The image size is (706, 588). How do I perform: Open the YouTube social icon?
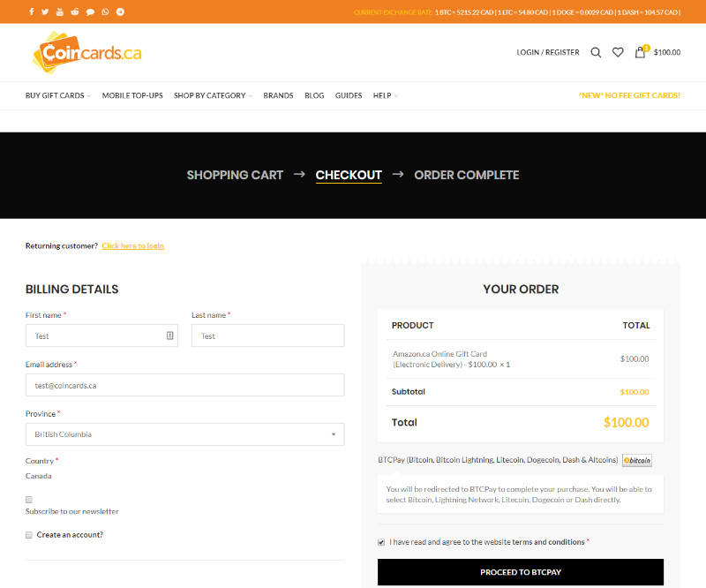point(60,11)
